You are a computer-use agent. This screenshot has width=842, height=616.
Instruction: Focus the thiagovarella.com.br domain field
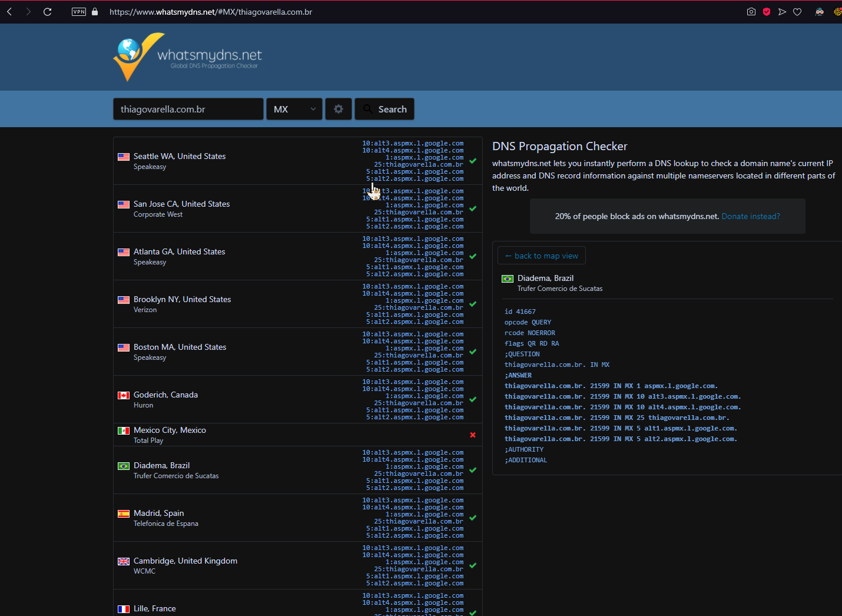click(x=188, y=109)
